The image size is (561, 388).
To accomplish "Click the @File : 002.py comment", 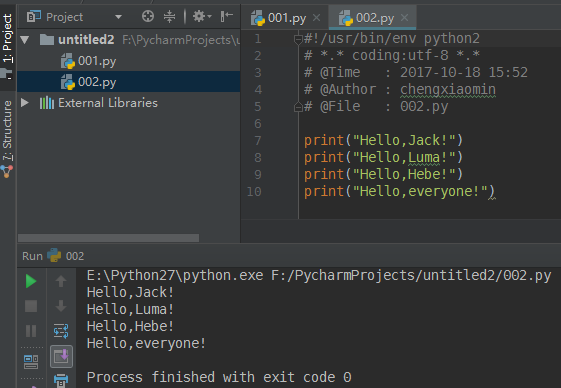I will [376, 107].
